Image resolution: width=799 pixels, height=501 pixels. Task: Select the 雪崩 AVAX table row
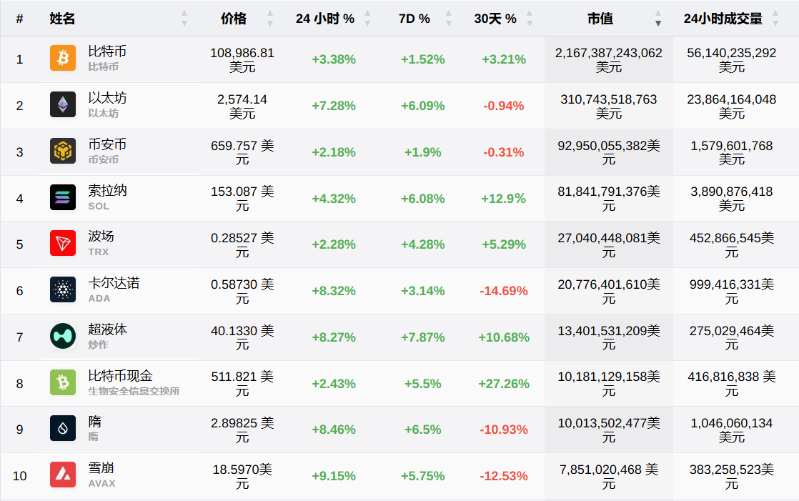click(x=400, y=474)
